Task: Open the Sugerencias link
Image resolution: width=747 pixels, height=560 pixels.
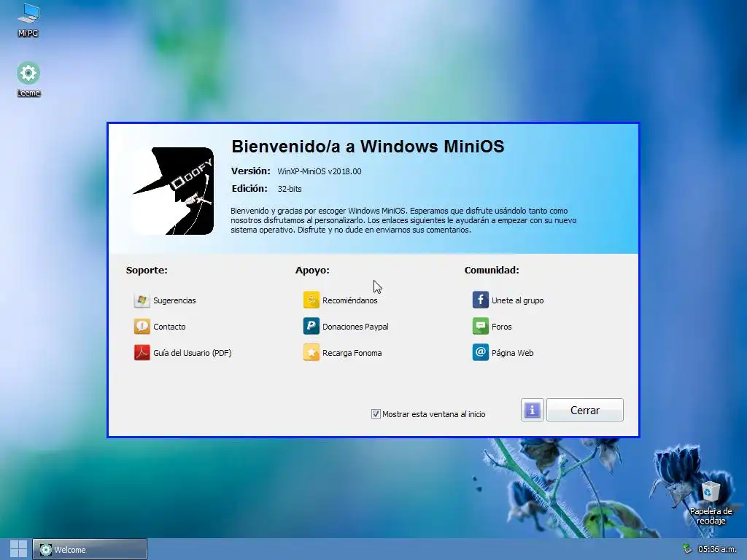Action: click(174, 300)
